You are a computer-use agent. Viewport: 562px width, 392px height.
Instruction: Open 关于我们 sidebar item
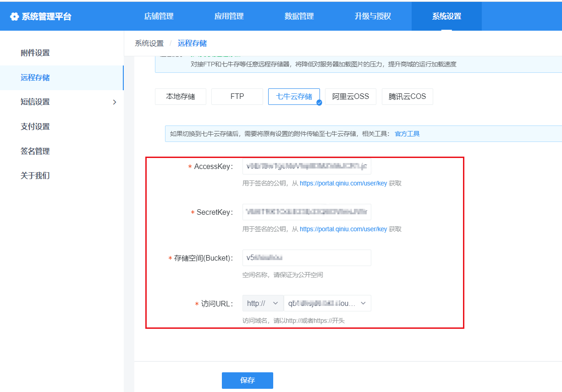35,176
